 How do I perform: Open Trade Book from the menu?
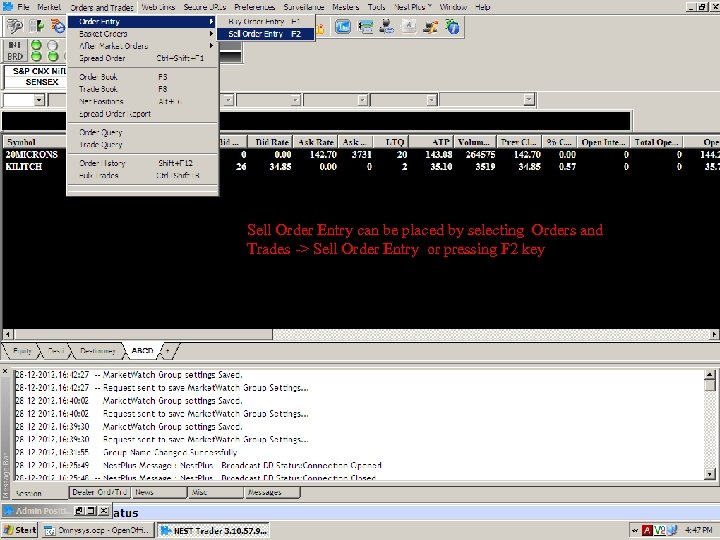141,89
